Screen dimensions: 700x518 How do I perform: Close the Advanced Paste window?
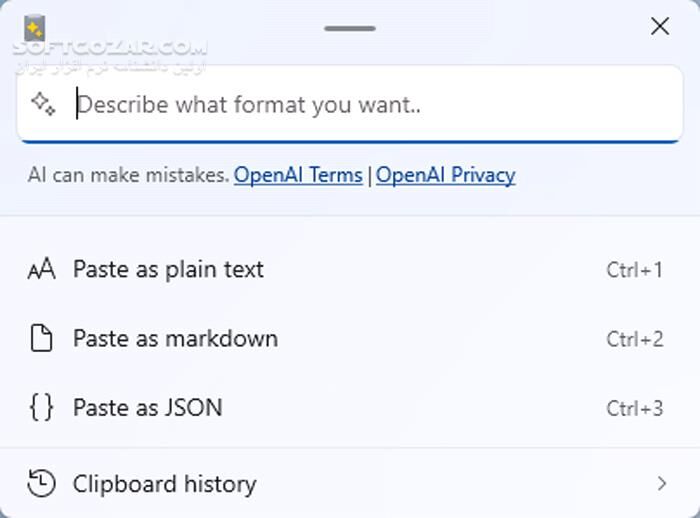pos(660,27)
